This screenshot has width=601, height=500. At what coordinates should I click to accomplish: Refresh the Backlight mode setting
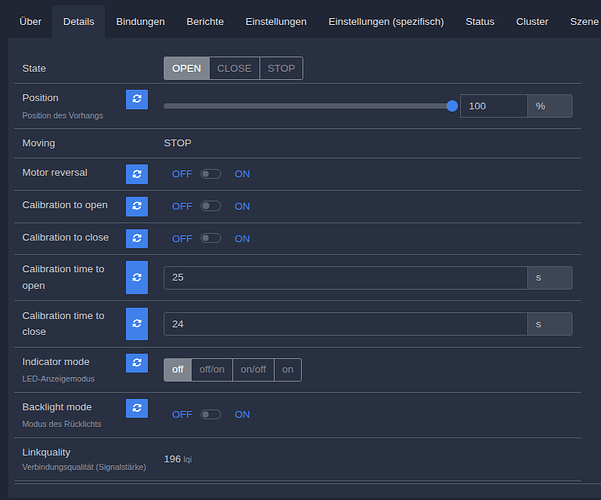(137, 408)
